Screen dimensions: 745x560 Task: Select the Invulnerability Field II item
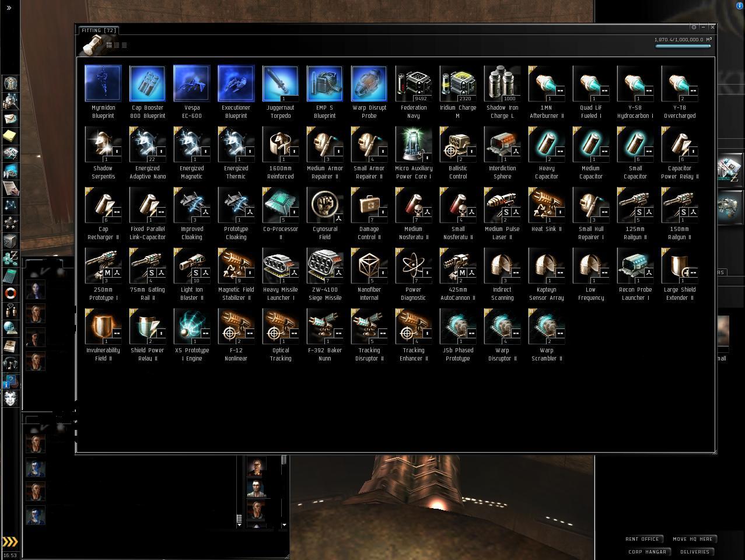[103, 334]
